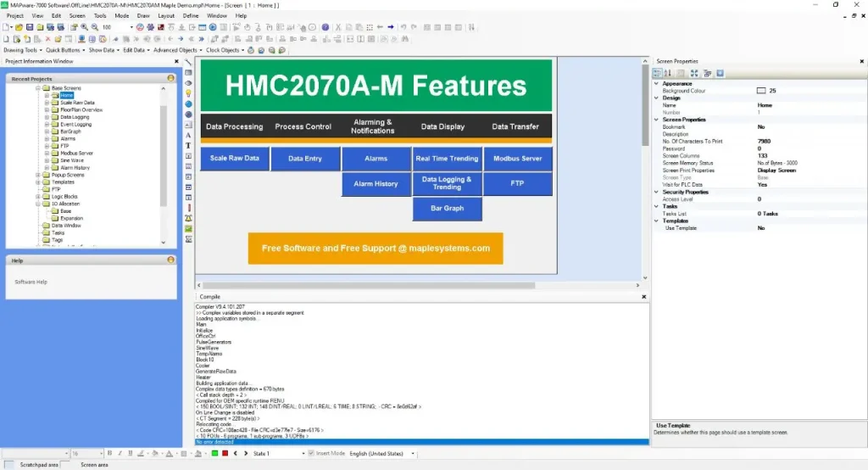Open the Draw menu
Viewport: 868px width, 470px height.
tap(143, 15)
